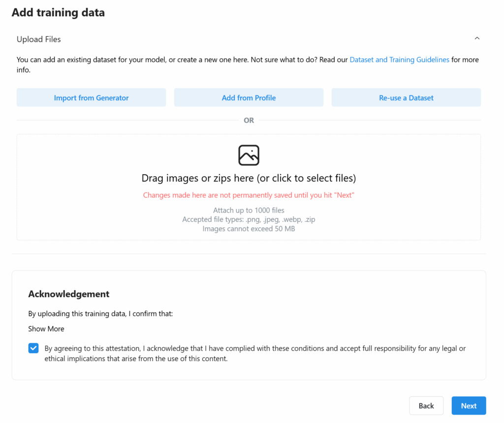Click the Acknowledgement heading
The image size is (504, 423).
click(69, 294)
